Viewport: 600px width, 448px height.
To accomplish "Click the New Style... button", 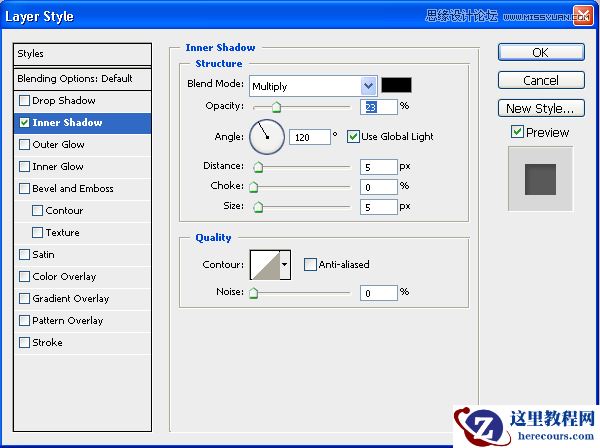I will [541, 108].
